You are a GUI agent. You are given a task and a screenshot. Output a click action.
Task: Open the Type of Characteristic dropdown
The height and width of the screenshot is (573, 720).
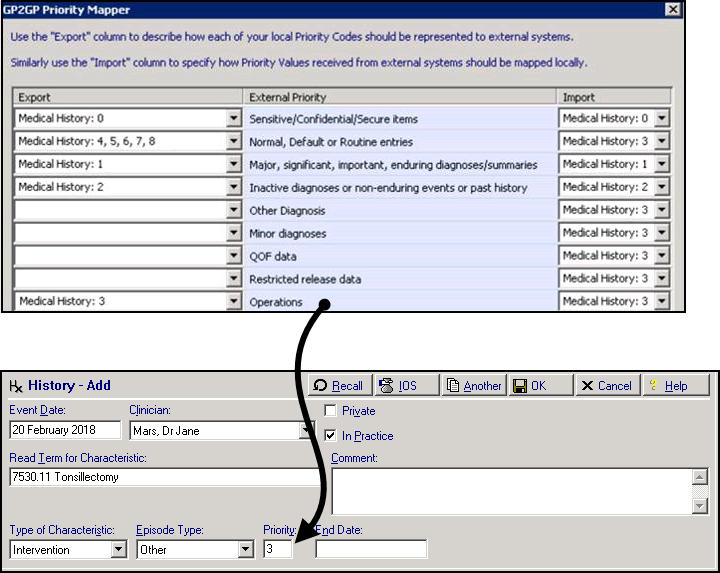[x=118, y=549]
